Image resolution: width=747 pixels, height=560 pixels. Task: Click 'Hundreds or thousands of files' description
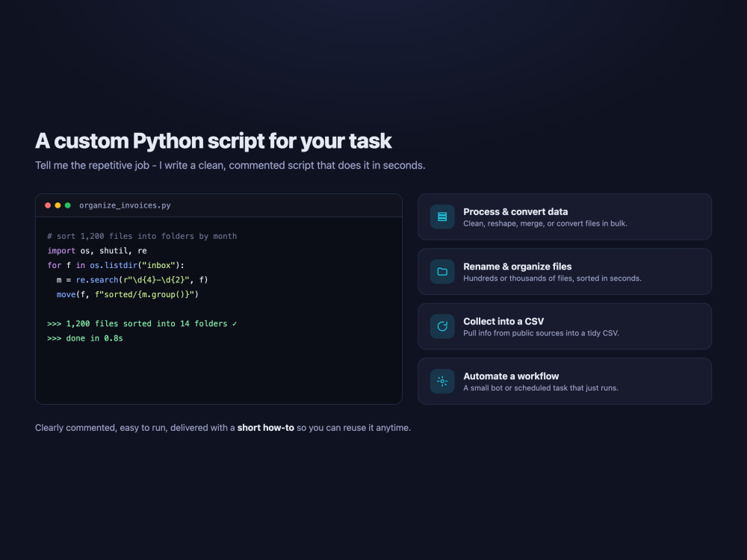tap(552, 278)
